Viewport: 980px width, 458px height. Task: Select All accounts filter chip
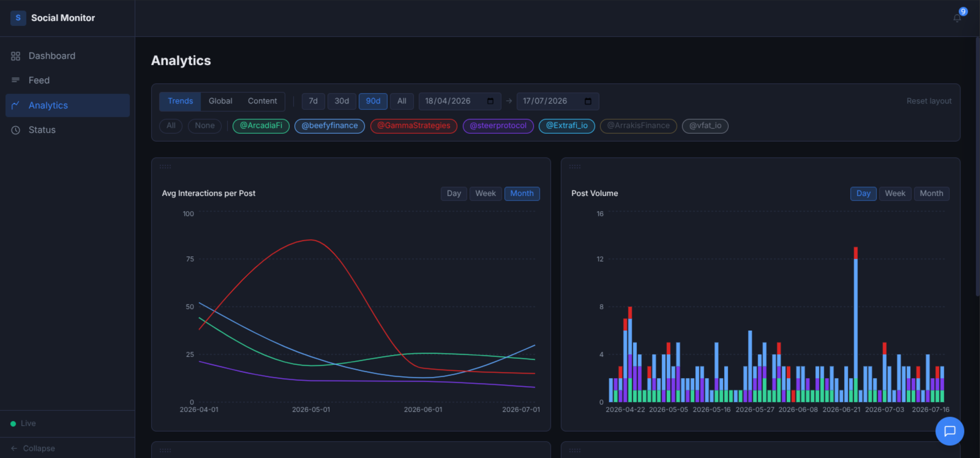(171, 126)
